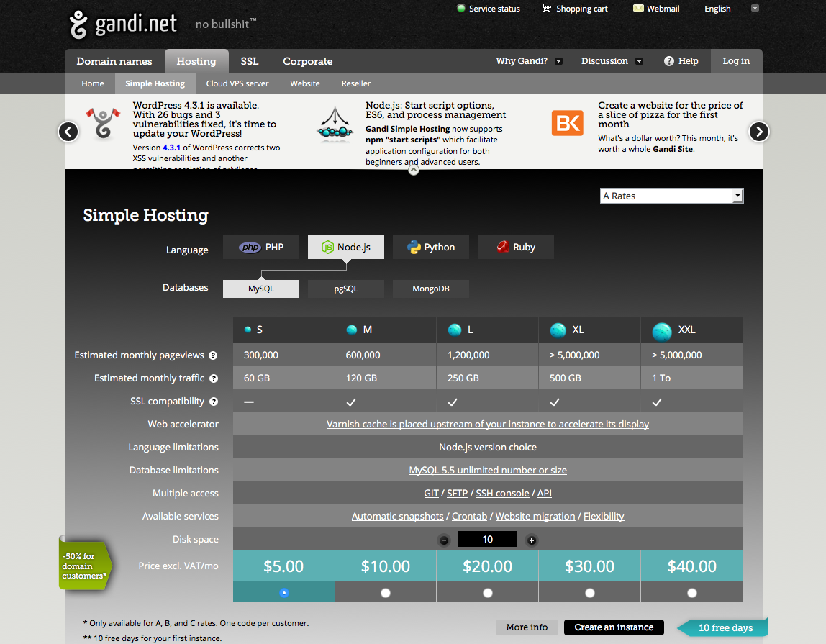Open monthly traffic help question mark
826x644 pixels.
tap(214, 378)
